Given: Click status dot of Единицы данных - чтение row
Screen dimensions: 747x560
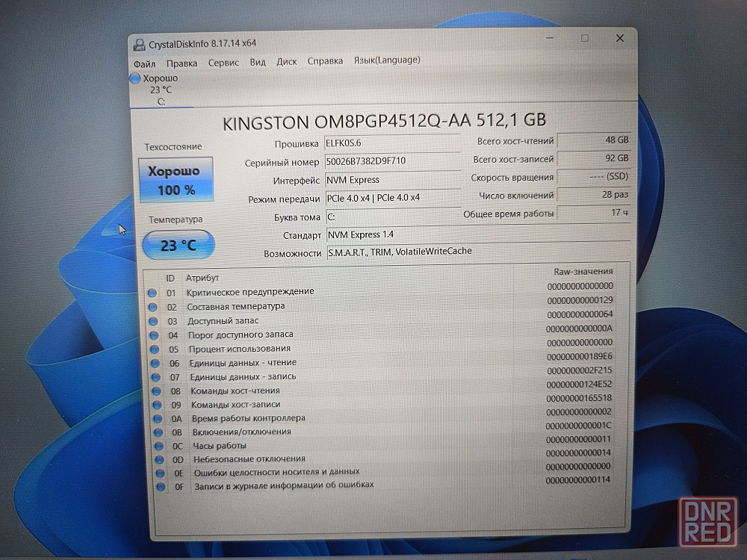Looking at the screenshot, I should pyautogui.click(x=155, y=364).
